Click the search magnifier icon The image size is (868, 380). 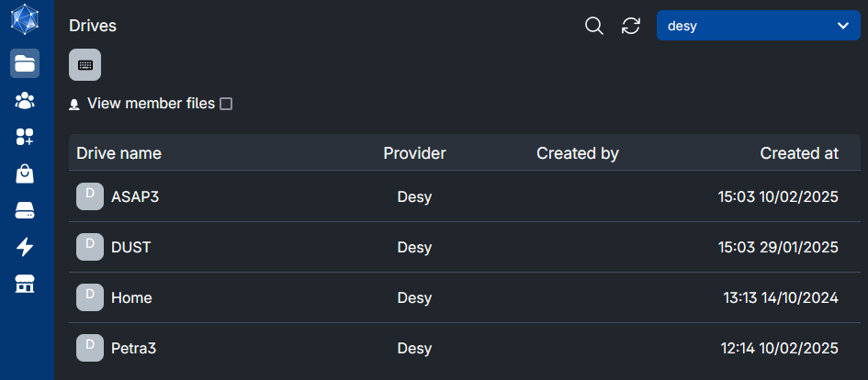594,26
